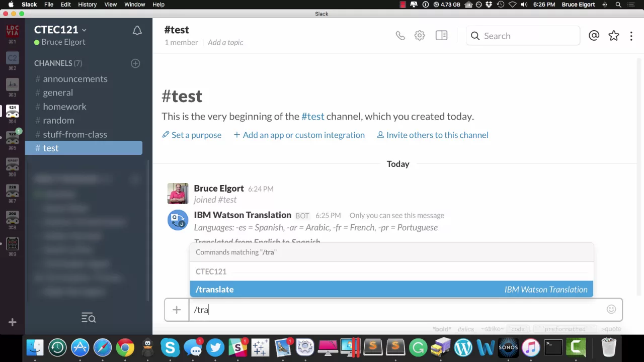644x362 pixels.
Task: Open the Dropbox menu bar icon
Action: pyautogui.click(x=489, y=5)
